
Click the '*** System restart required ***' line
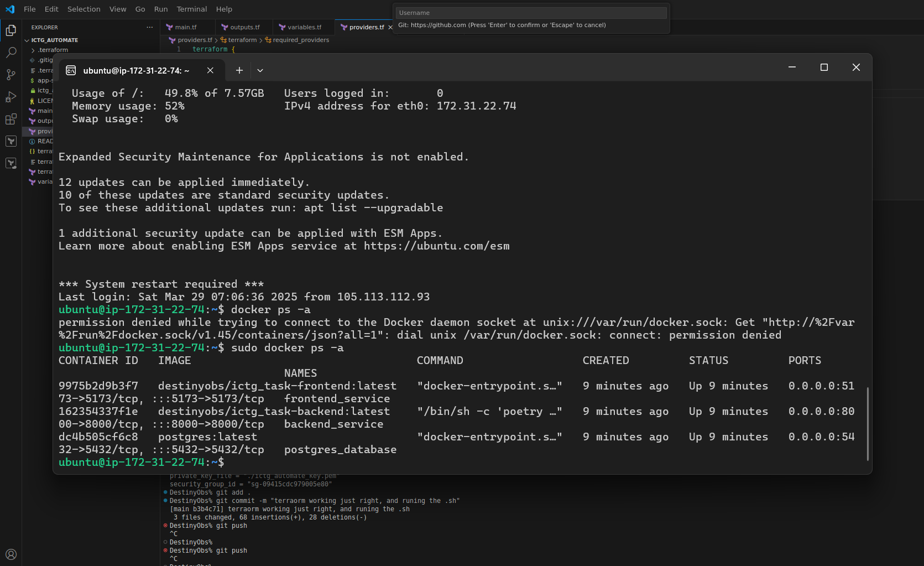click(x=161, y=284)
